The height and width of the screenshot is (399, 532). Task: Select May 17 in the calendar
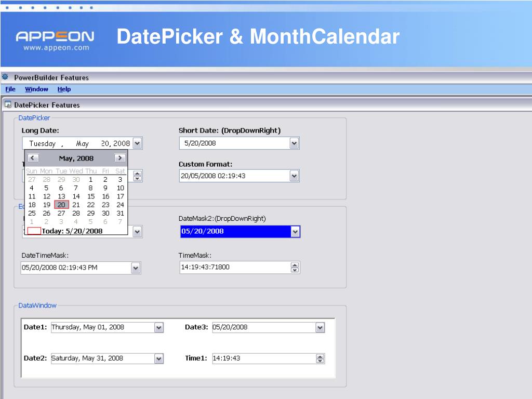pos(120,196)
